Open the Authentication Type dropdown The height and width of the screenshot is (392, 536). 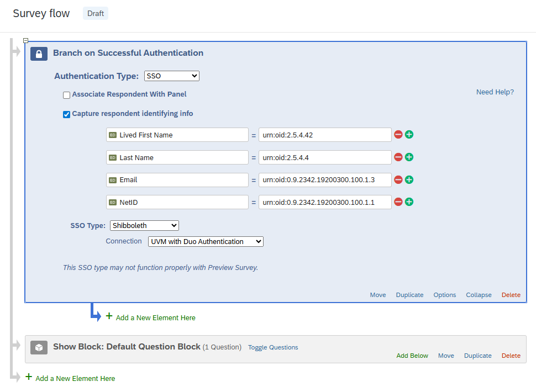click(x=171, y=76)
